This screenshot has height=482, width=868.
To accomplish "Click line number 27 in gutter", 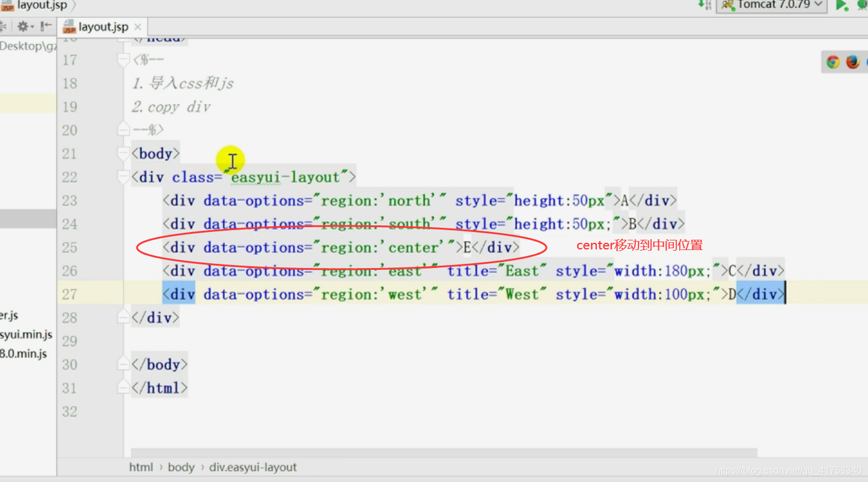I will click(70, 294).
